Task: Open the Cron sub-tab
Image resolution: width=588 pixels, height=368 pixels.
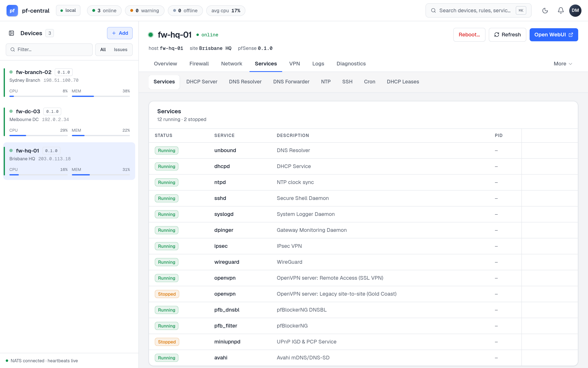Action: tap(369, 82)
